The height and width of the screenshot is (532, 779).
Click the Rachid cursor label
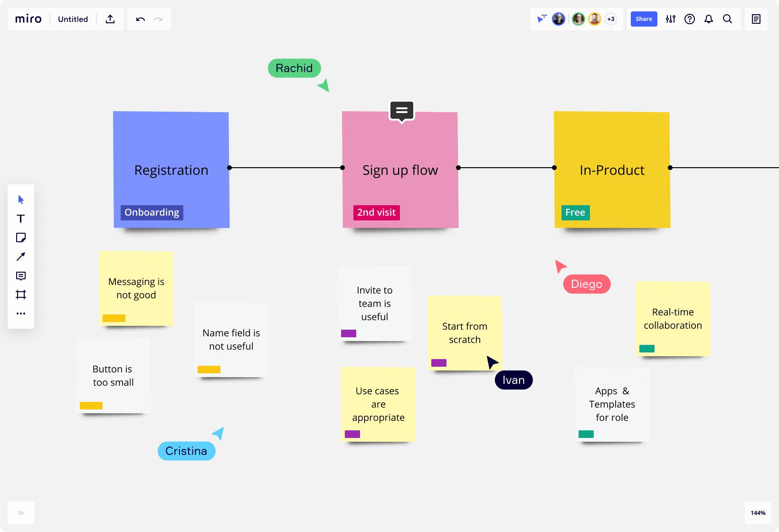[294, 68]
